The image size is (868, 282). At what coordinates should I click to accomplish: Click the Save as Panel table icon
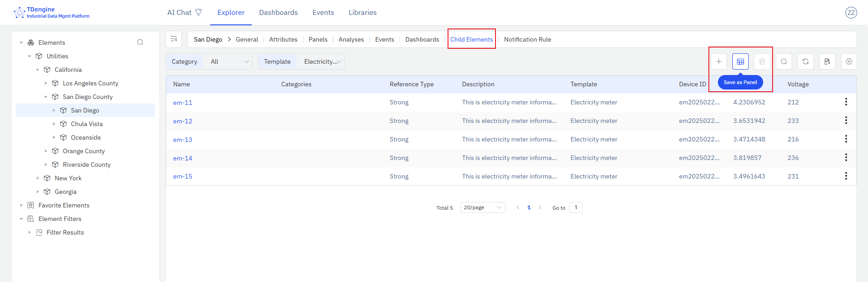coord(740,61)
